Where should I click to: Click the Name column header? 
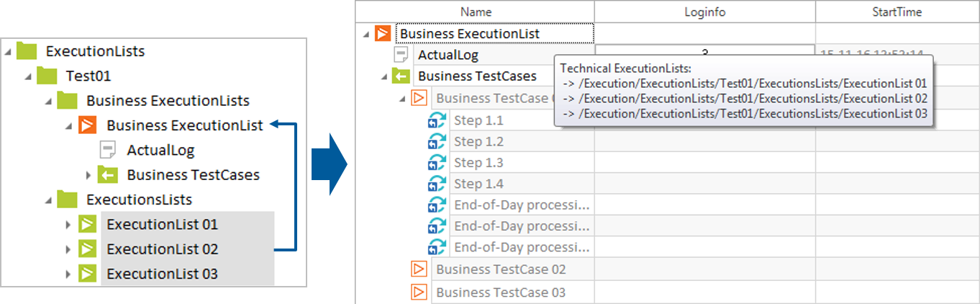pyautogui.click(x=476, y=12)
